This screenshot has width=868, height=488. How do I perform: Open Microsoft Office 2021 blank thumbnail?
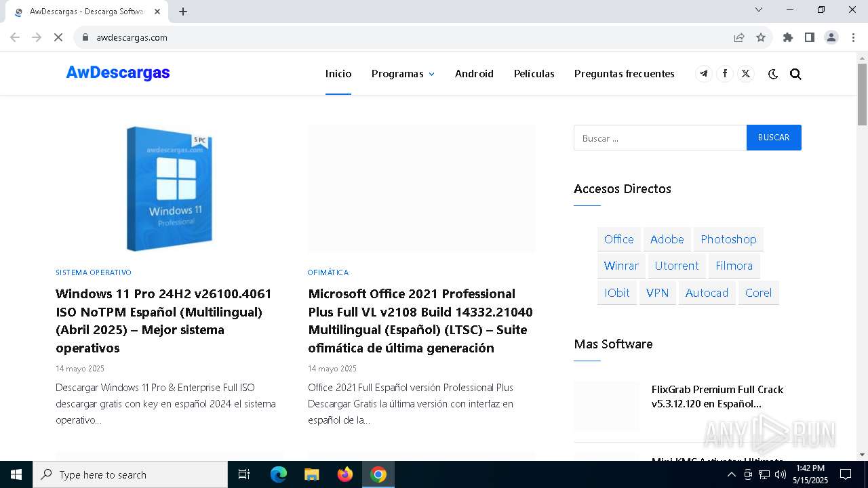pos(422,188)
